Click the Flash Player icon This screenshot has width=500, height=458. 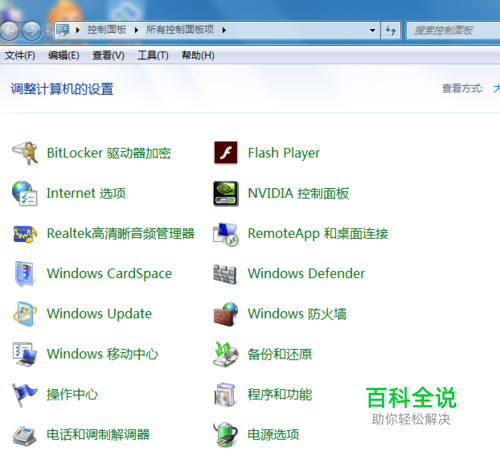click(226, 153)
